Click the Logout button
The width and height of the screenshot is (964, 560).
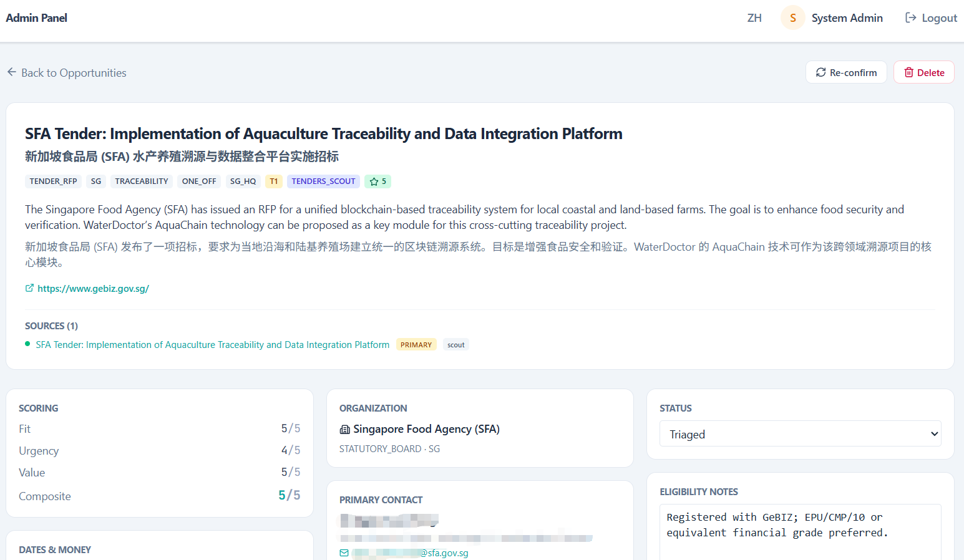point(931,17)
